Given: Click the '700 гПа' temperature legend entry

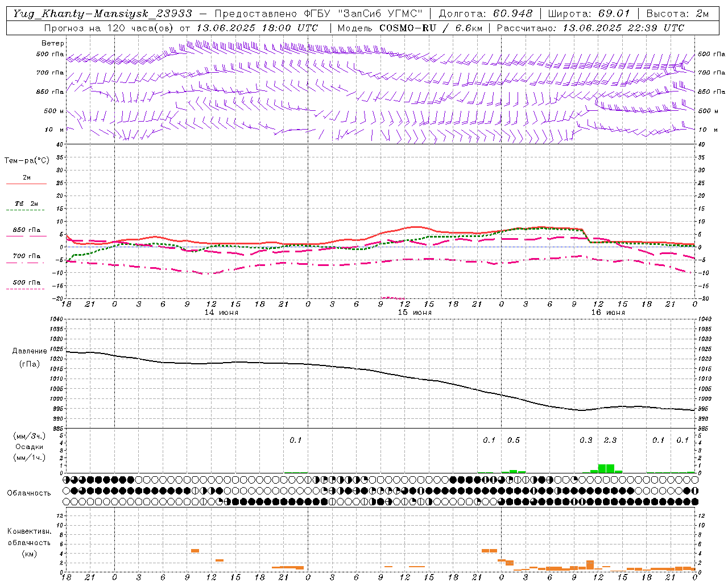Looking at the screenshot, I should point(26,256).
